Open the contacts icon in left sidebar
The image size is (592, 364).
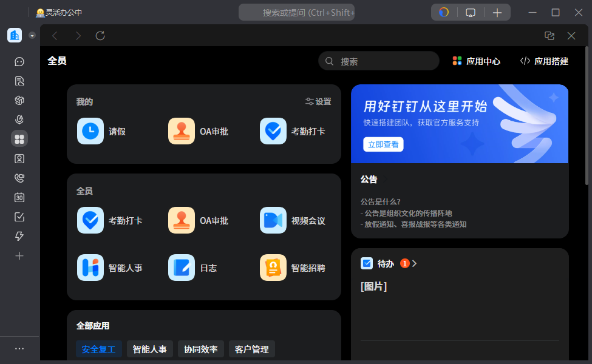click(x=19, y=158)
